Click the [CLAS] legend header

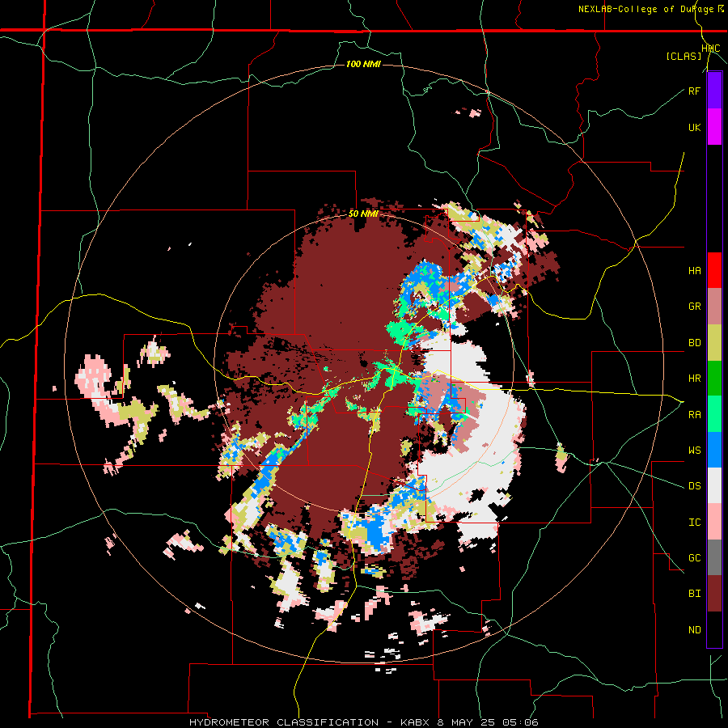coord(684,57)
